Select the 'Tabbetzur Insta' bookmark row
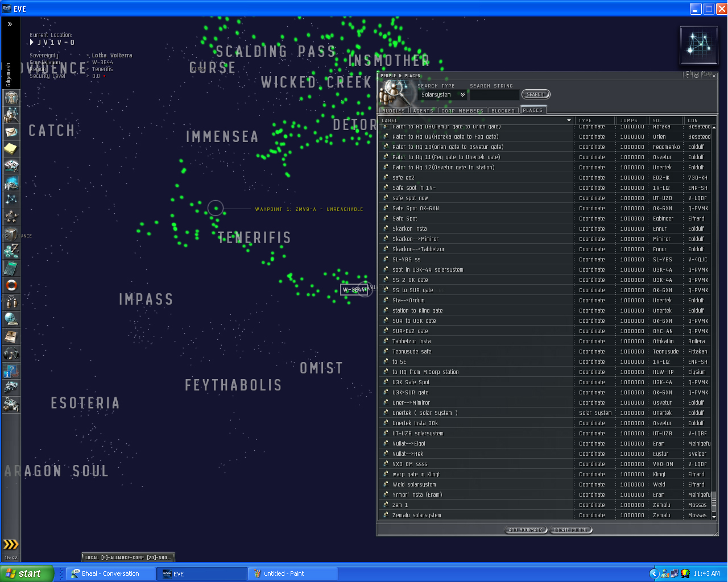 tap(545, 341)
